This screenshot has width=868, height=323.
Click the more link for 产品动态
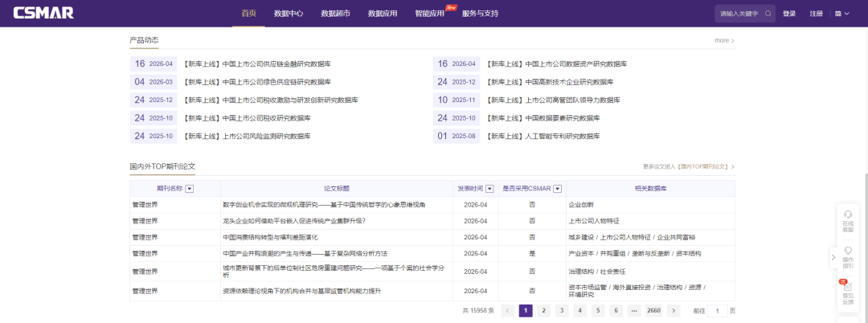coord(725,40)
